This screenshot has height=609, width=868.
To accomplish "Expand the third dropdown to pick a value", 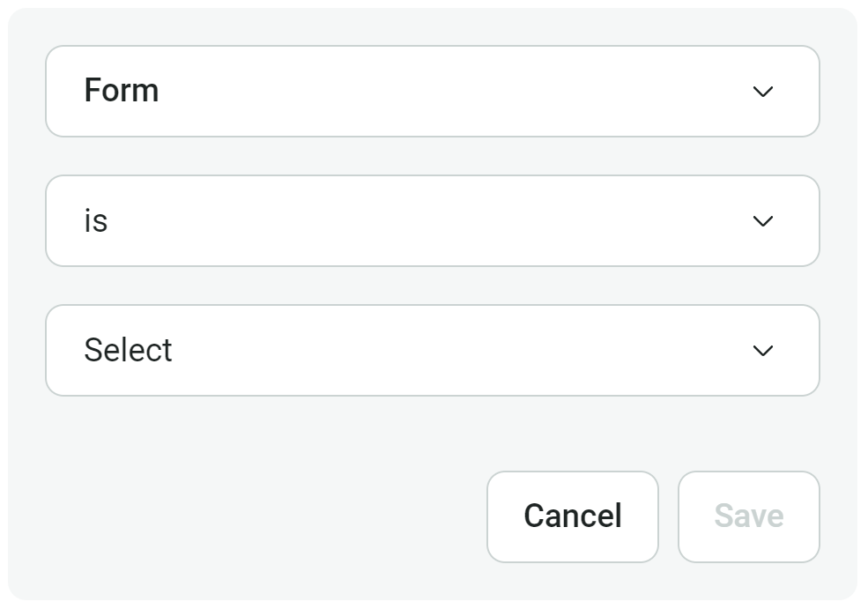I will [x=432, y=351].
